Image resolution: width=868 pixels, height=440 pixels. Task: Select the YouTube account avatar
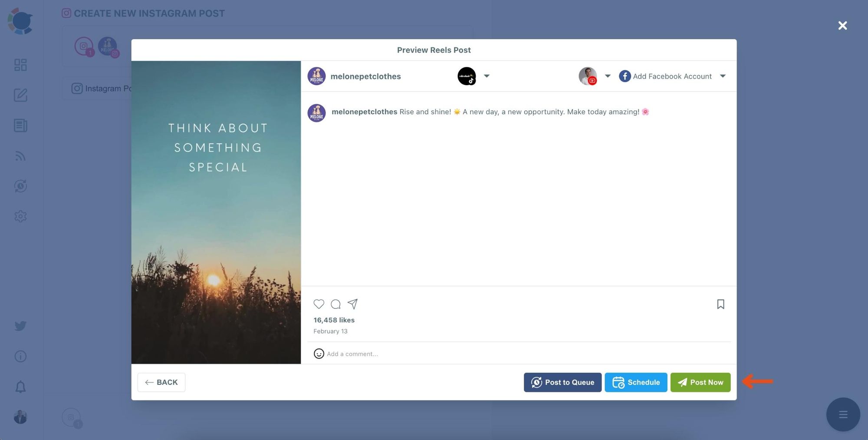pyautogui.click(x=588, y=76)
